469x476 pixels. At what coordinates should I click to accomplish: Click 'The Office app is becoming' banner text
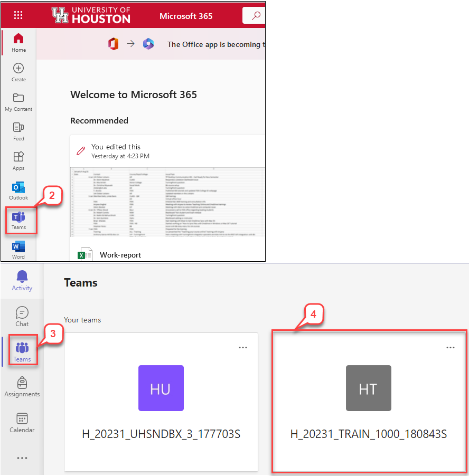click(216, 44)
